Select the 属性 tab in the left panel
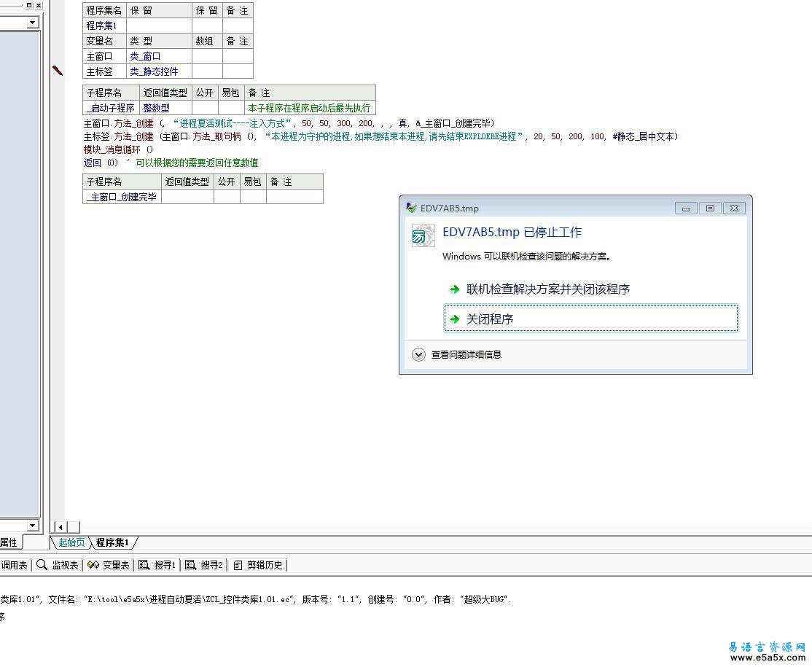This screenshot has width=812, height=667. coord(9,542)
